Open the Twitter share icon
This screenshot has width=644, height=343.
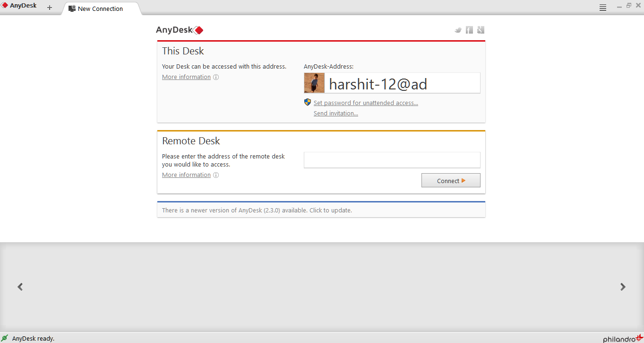point(458,30)
